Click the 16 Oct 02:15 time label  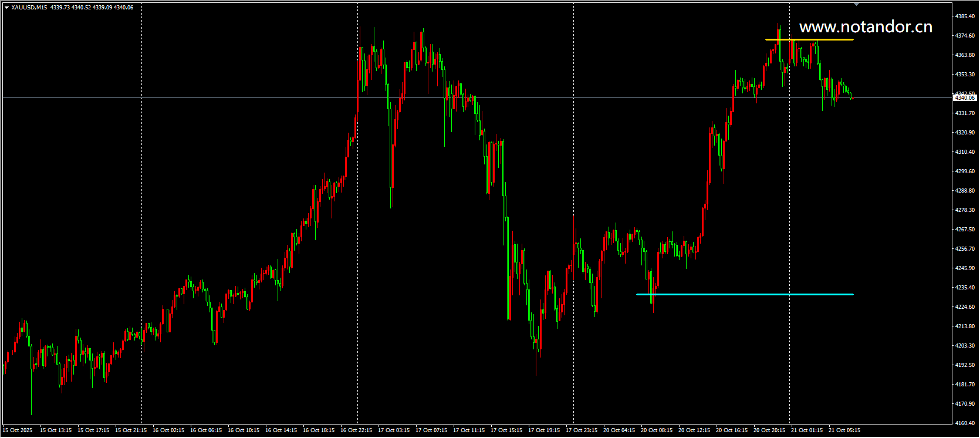pyautogui.click(x=168, y=430)
